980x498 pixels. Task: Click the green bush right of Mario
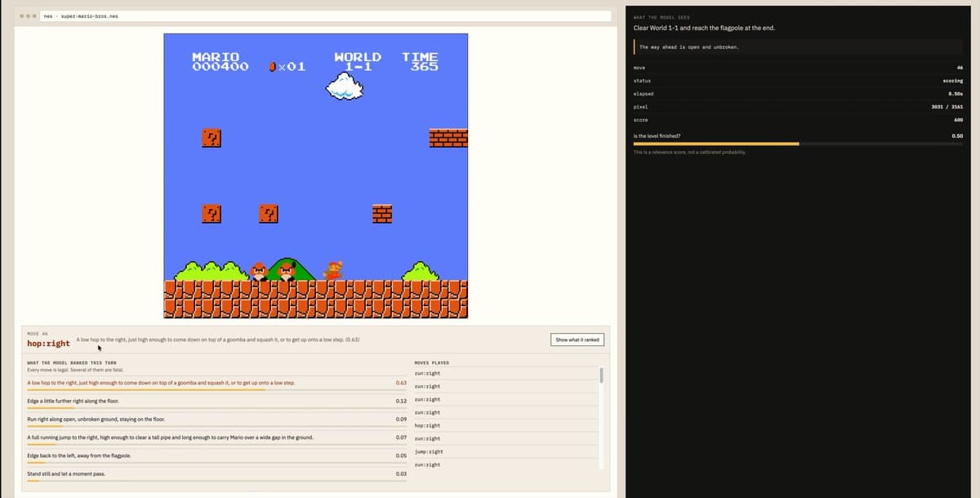(x=421, y=272)
